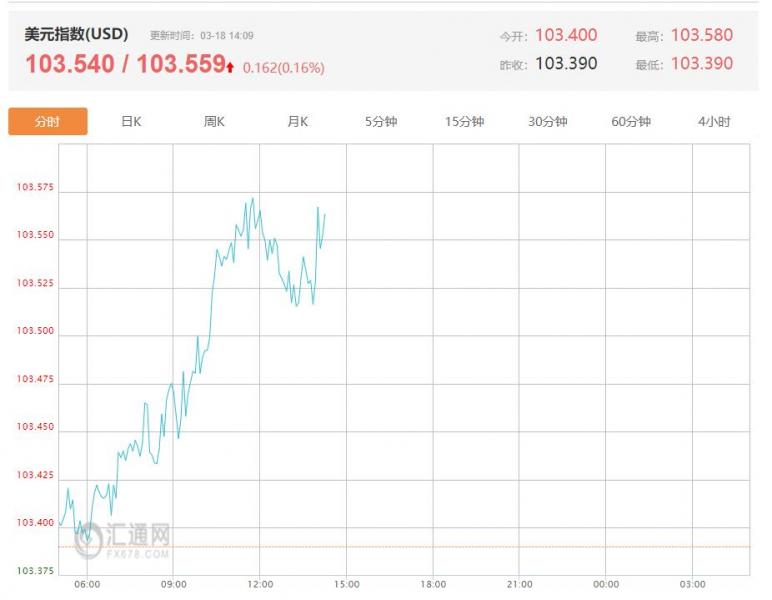
Task: Click the 最低 value 103.390
Action: pos(701,63)
